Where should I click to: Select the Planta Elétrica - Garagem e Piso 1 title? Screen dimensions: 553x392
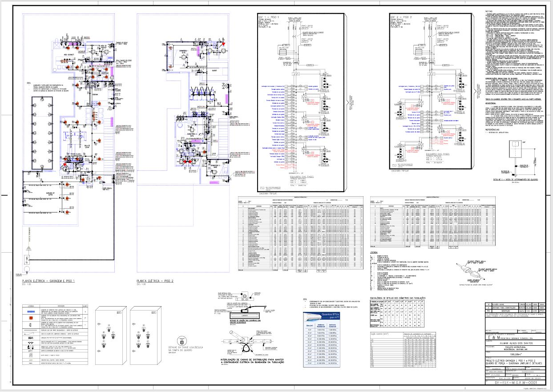[52, 281]
